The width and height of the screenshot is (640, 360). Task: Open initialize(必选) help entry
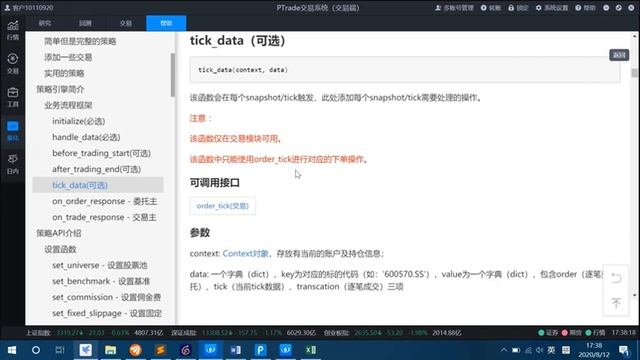tap(78, 121)
